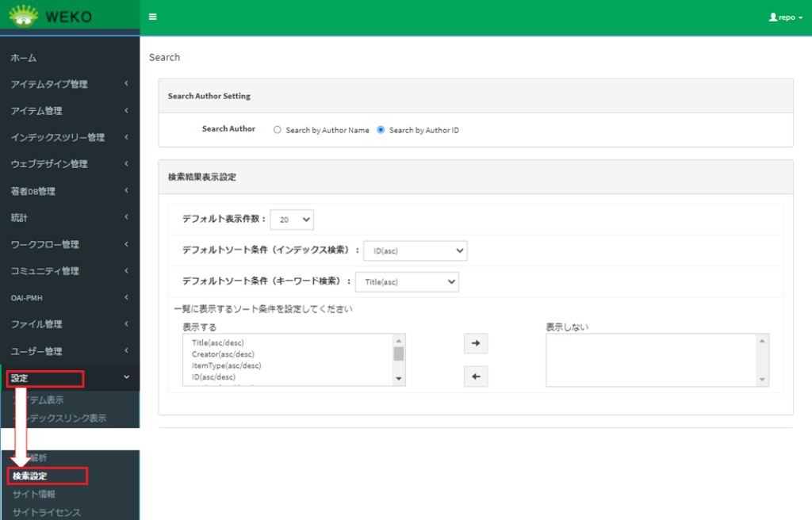Click inside the 表示しない list box

click(x=650, y=360)
